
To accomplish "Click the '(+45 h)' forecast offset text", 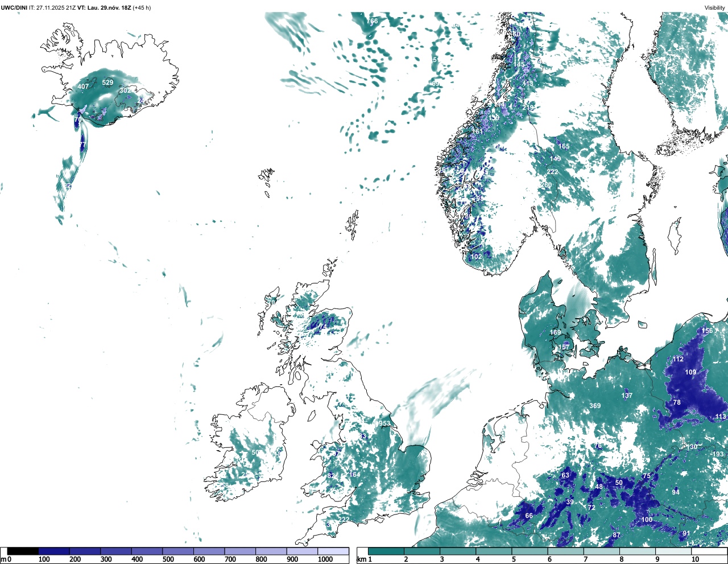I will [x=142, y=7].
